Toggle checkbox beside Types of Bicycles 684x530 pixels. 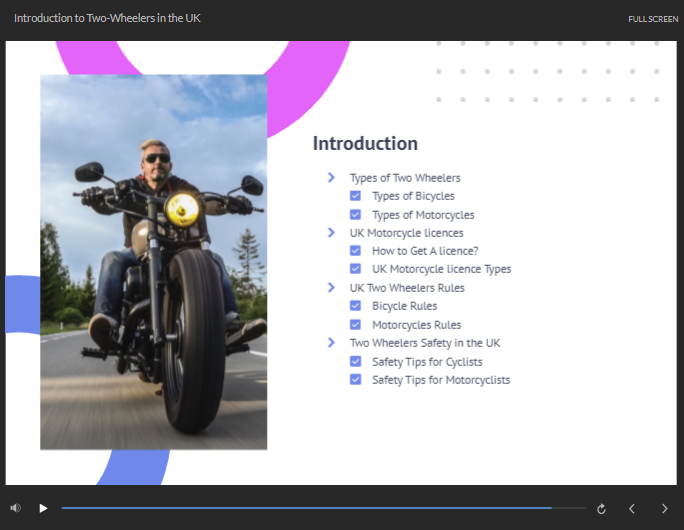tap(356, 196)
